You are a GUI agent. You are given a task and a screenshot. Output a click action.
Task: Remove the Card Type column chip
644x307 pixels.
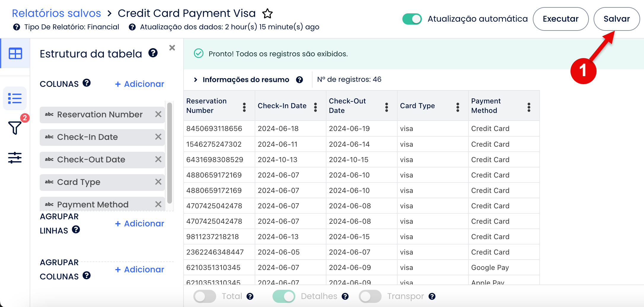pos(158,182)
